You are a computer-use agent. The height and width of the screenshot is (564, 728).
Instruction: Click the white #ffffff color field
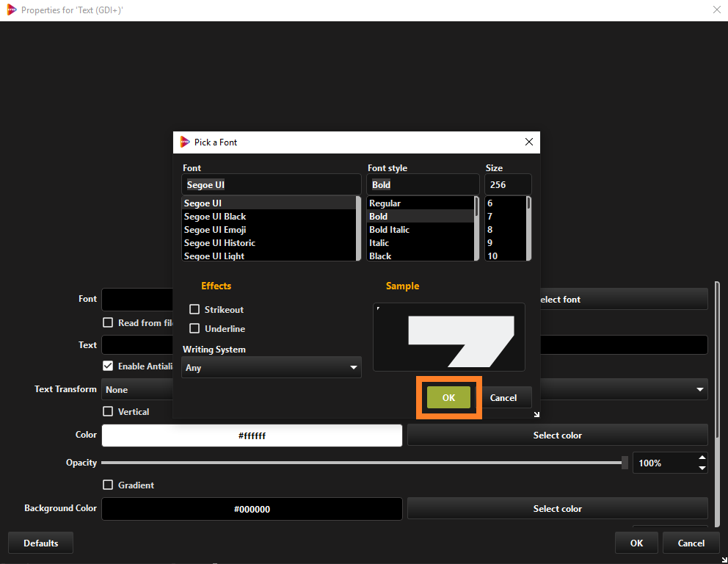pyautogui.click(x=252, y=435)
